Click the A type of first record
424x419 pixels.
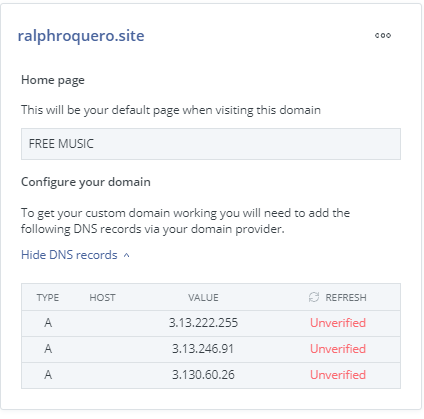coord(48,323)
